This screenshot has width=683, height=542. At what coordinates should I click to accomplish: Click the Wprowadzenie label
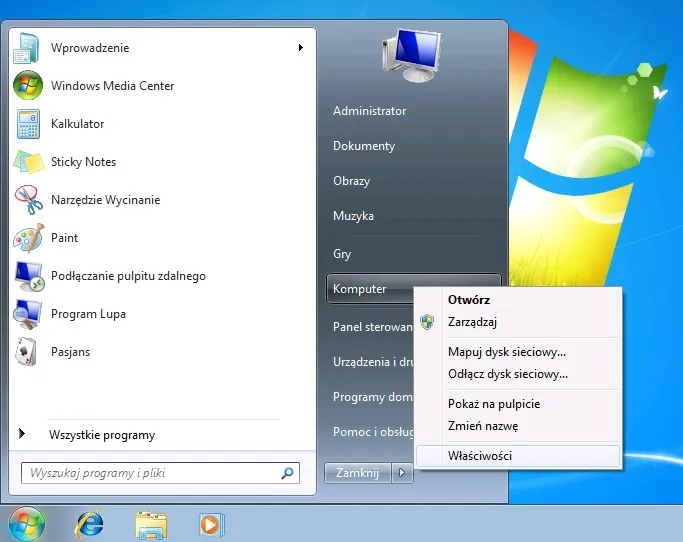point(90,48)
